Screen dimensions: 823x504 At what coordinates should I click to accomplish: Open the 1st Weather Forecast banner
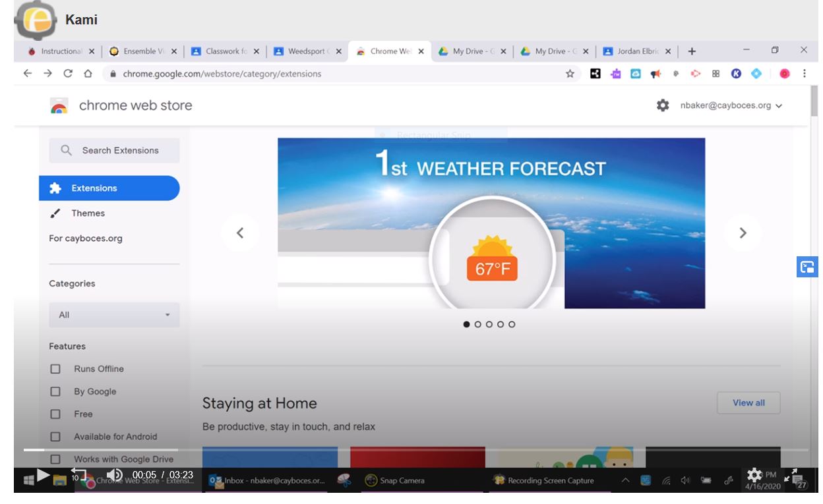click(x=491, y=223)
